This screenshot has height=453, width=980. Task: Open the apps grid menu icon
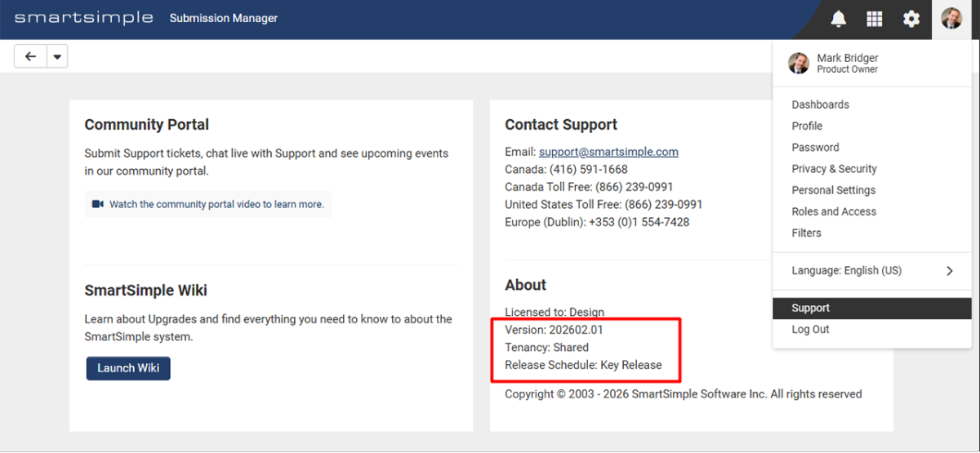(875, 19)
